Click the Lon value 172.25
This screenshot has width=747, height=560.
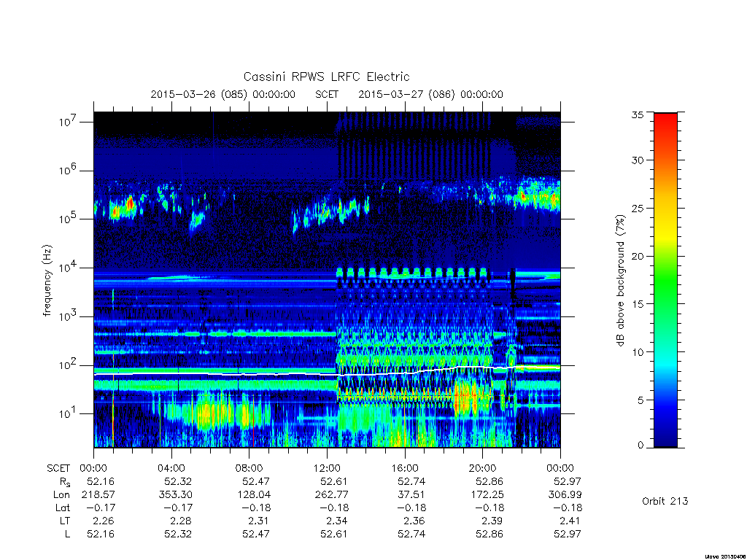tap(487, 495)
